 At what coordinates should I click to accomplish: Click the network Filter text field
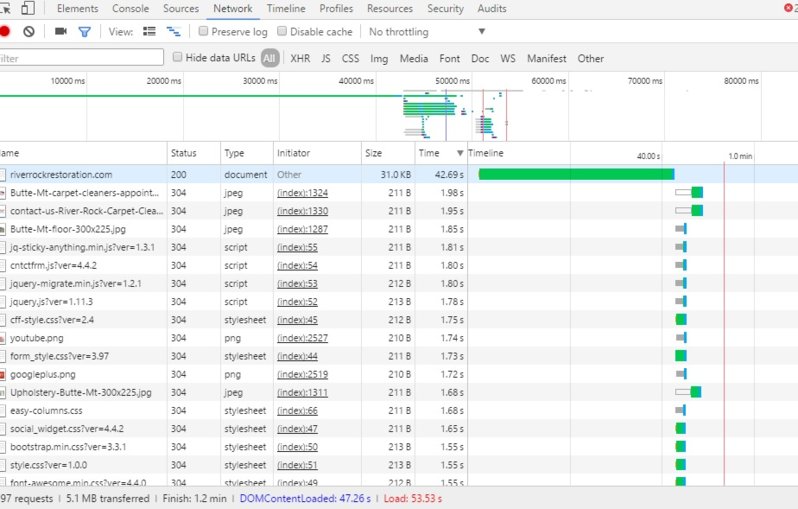tap(80, 58)
